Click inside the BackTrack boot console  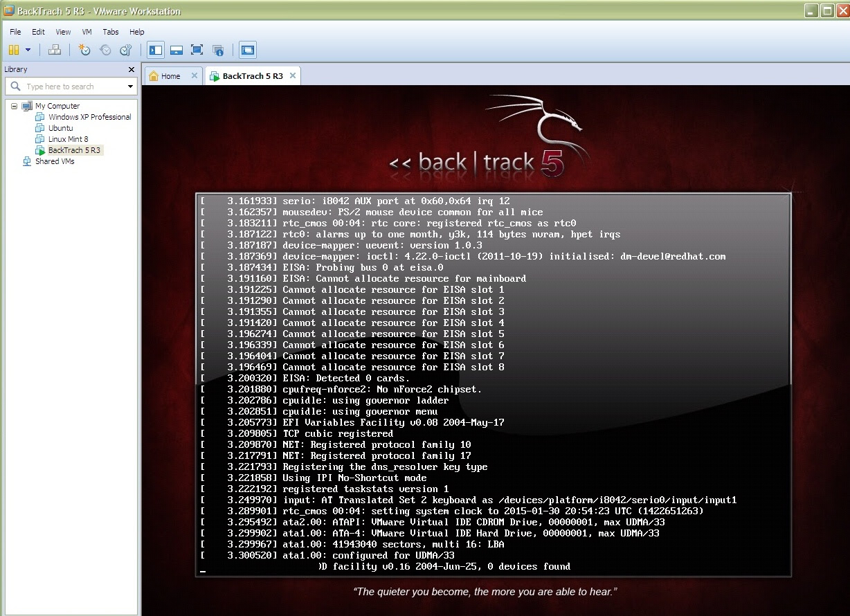494,385
